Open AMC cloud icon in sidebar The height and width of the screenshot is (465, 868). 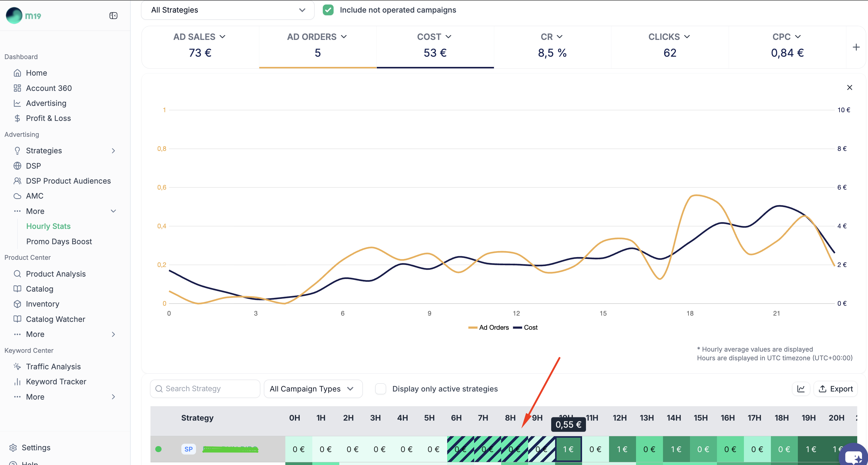pos(17,196)
